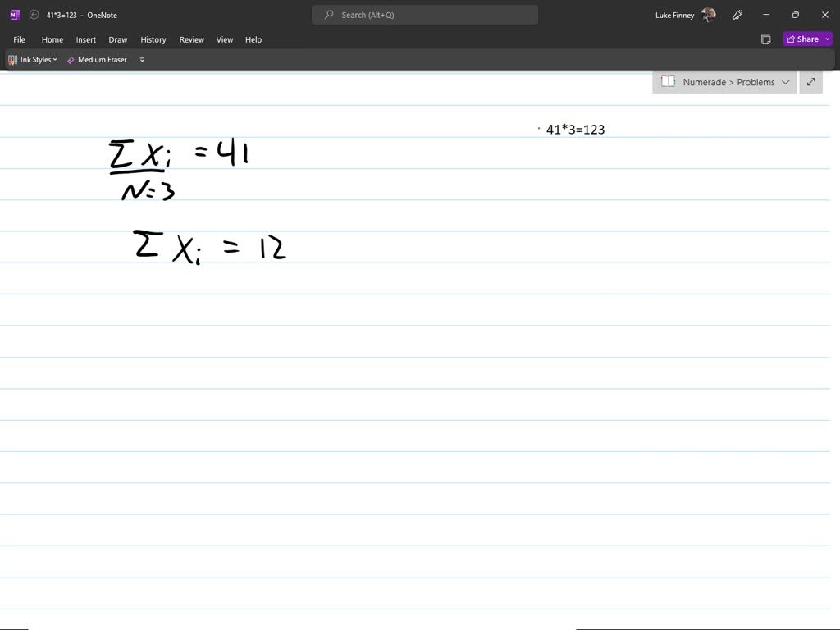Expand the Numerade > Problems notebook dropdown
Image resolution: width=840 pixels, height=630 pixels.
pyautogui.click(x=785, y=82)
